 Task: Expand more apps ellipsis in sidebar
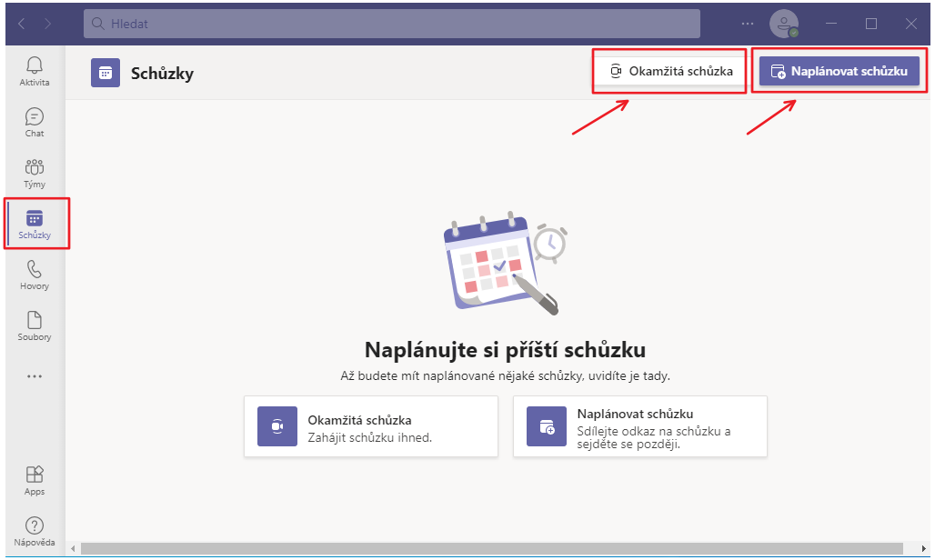(x=35, y=375)
